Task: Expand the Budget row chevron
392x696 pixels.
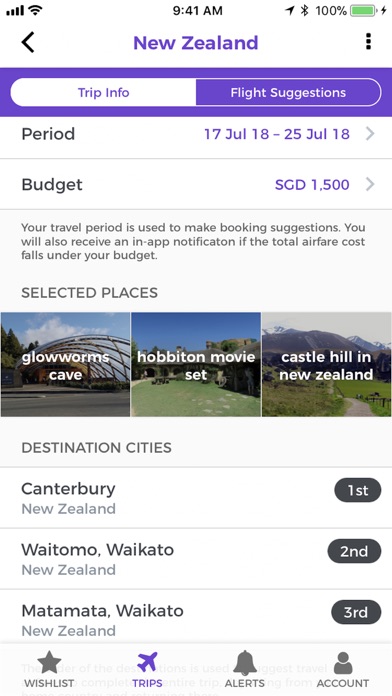Action: (x=370, y=184)
